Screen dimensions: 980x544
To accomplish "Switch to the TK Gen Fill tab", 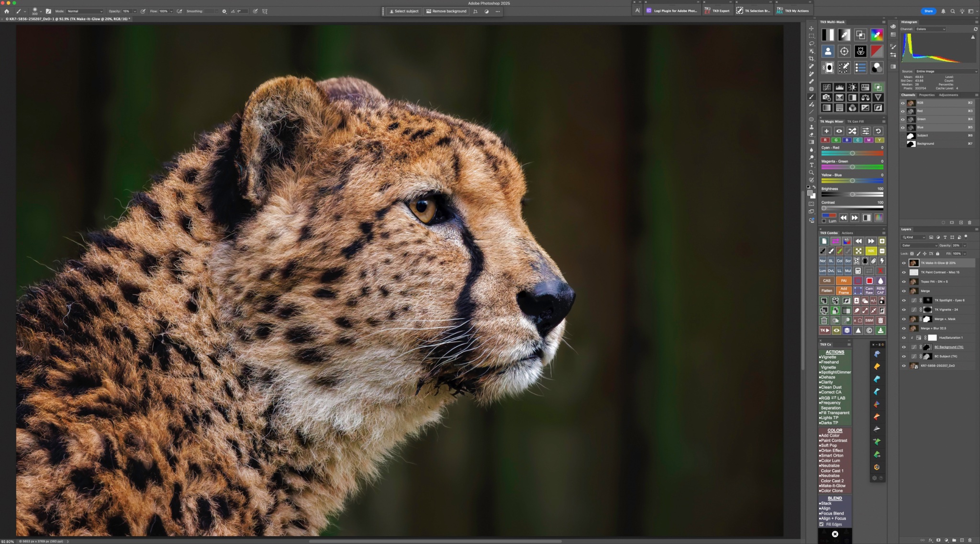I will click(x=856, y=122).
